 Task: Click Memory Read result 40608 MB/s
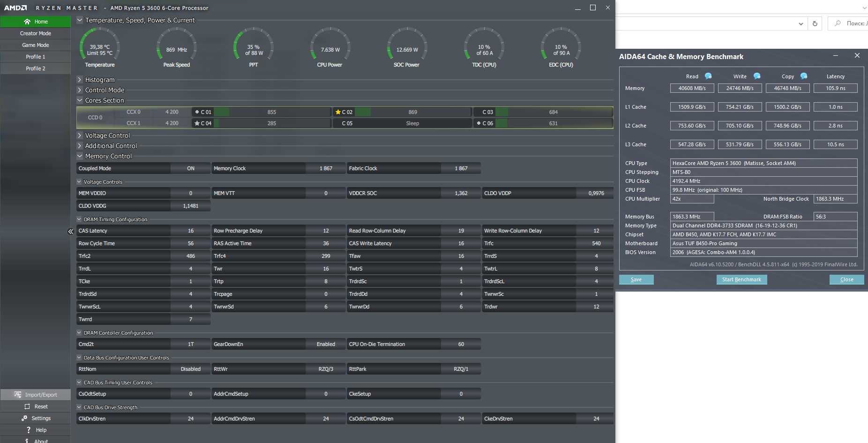pyautogui.click(x=692, y=88)
